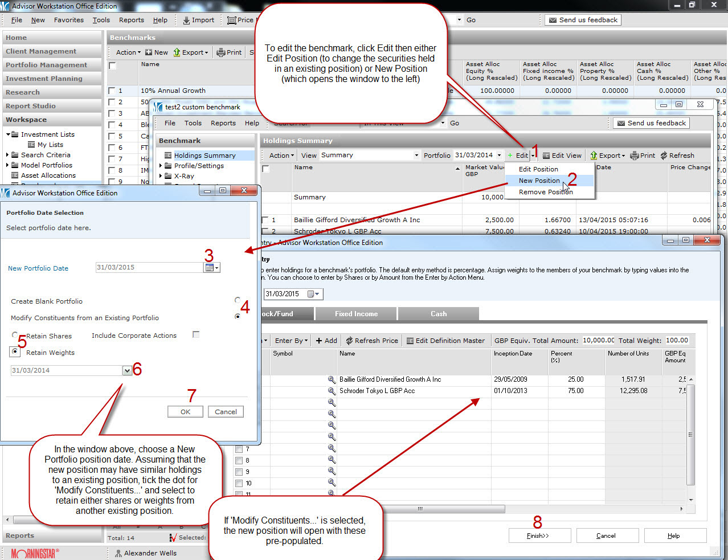Click the magnifier icon beside Baillie Gifford row
The width and height of the screenshot is (728, 560).
coord(332,379)
